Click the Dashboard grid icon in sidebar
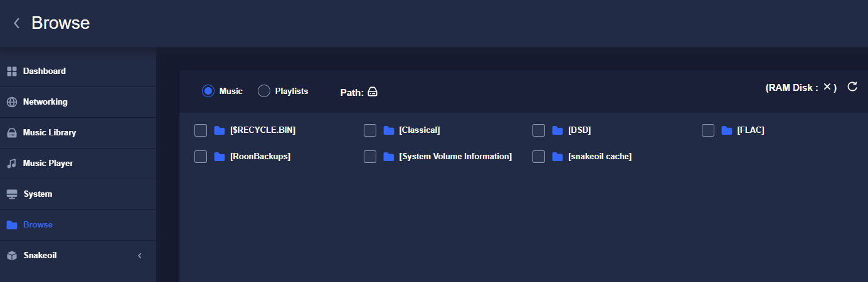868x282 pixels. coord(12,71)
